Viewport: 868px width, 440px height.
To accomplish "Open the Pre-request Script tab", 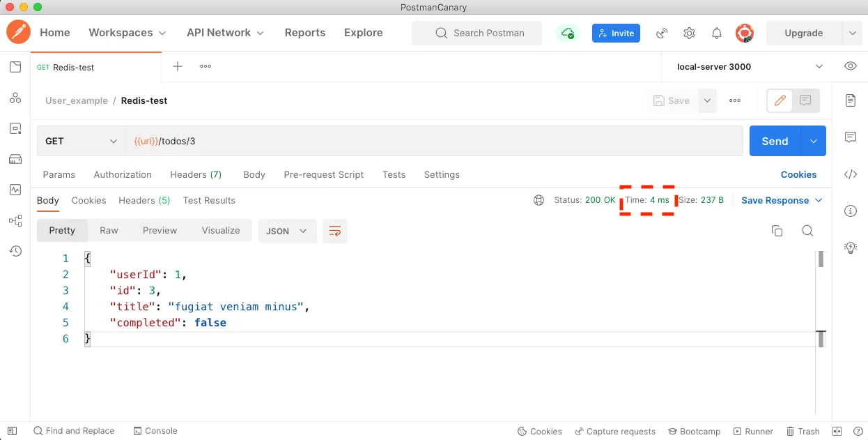I will (x=324, y=174).
